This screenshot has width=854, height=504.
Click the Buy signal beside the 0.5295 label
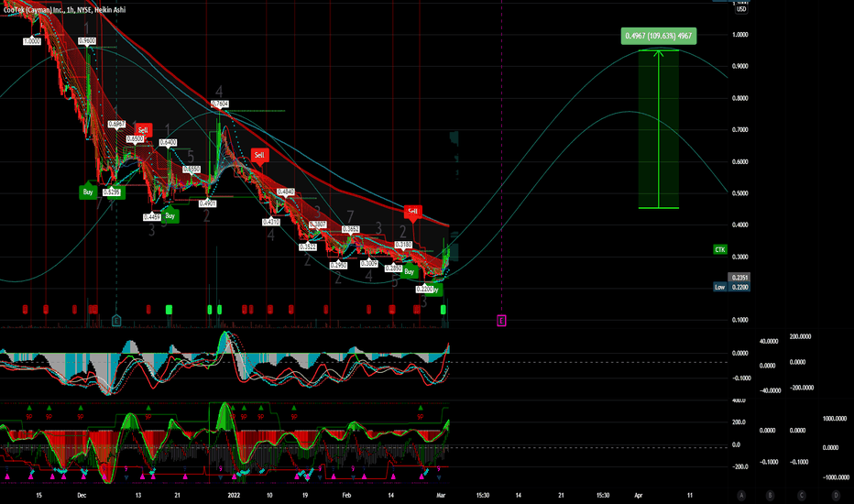[x=88, y=192]
